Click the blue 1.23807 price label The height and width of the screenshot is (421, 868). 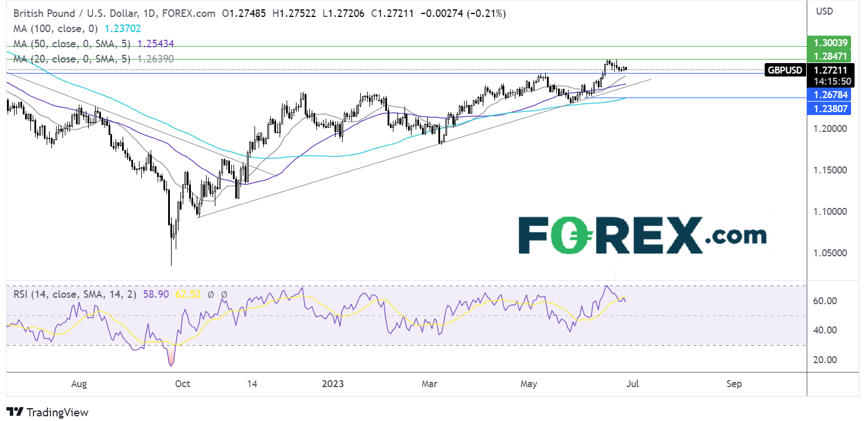click(x=830, y=108)
